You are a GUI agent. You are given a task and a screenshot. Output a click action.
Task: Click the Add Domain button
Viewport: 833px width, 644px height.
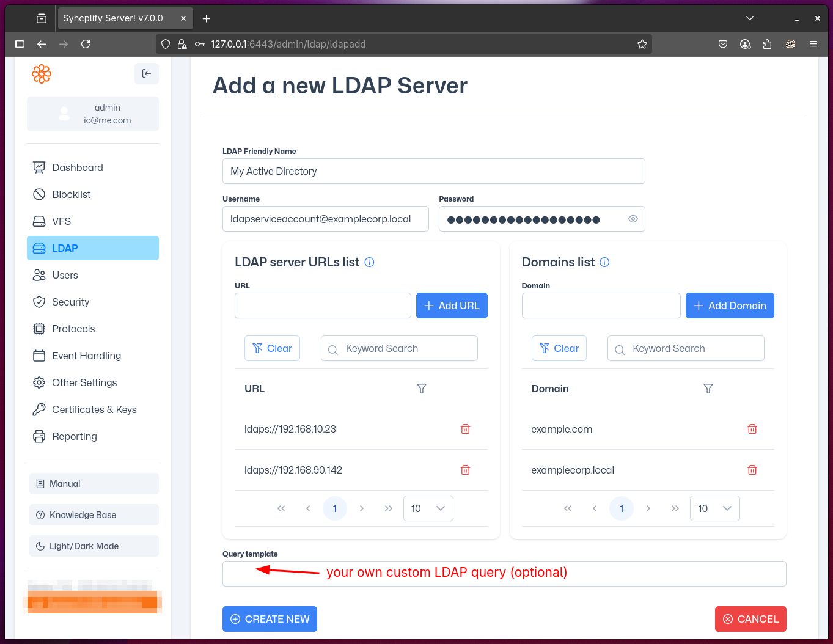point(730,306)
